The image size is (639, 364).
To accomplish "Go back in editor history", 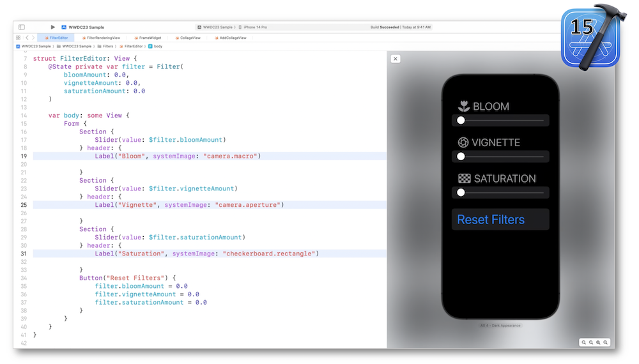I will (x=27, y=38).
